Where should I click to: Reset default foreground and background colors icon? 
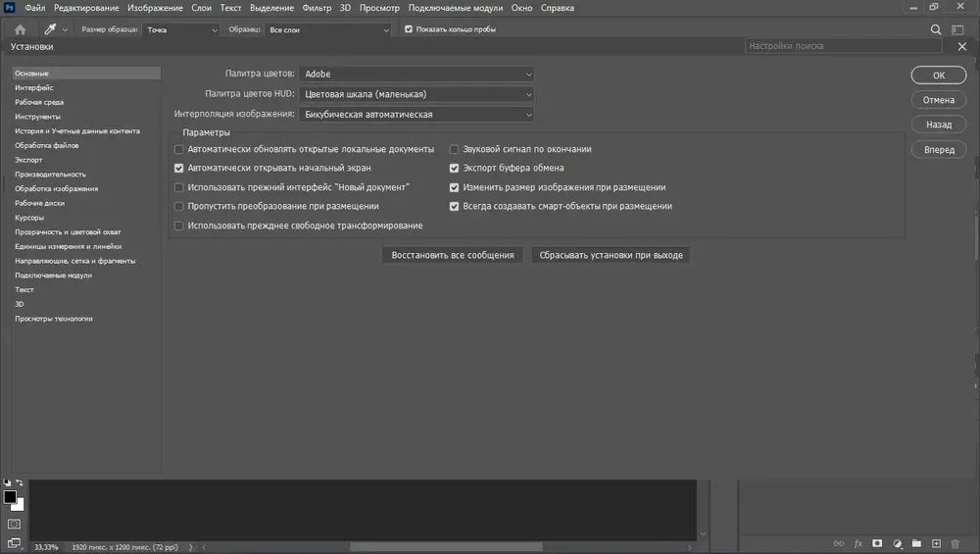(7, 482)
